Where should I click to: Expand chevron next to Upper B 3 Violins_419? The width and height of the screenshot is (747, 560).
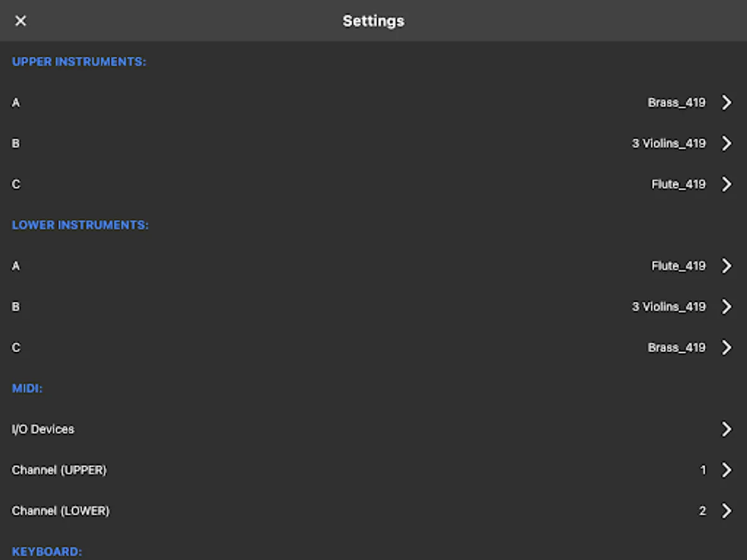(726, 144)
